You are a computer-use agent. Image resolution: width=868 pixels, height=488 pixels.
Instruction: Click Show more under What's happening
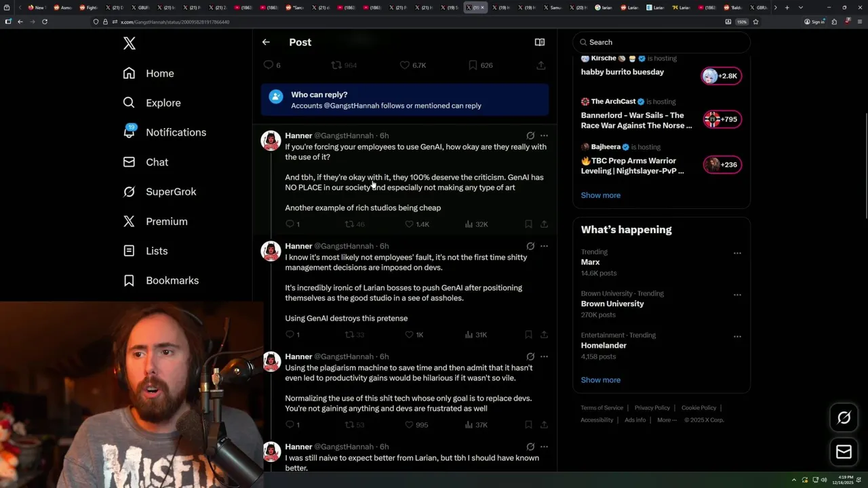[x=601, y=380]
